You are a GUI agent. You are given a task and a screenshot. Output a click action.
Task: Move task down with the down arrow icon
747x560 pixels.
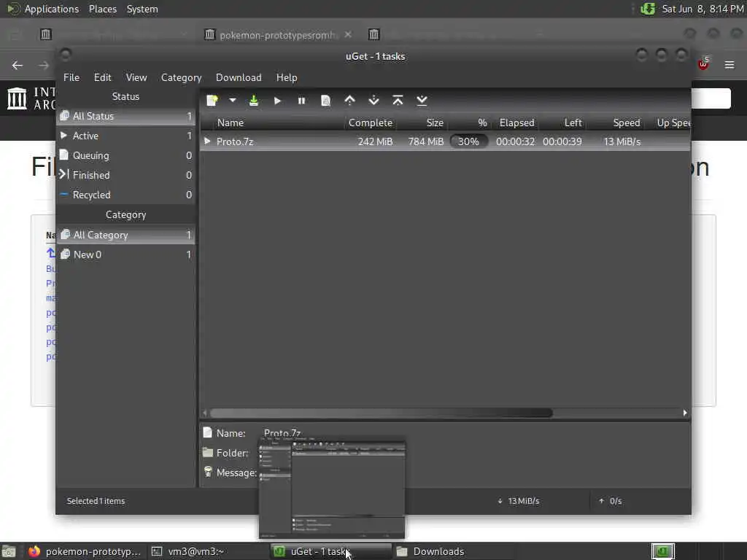point(374,101)
